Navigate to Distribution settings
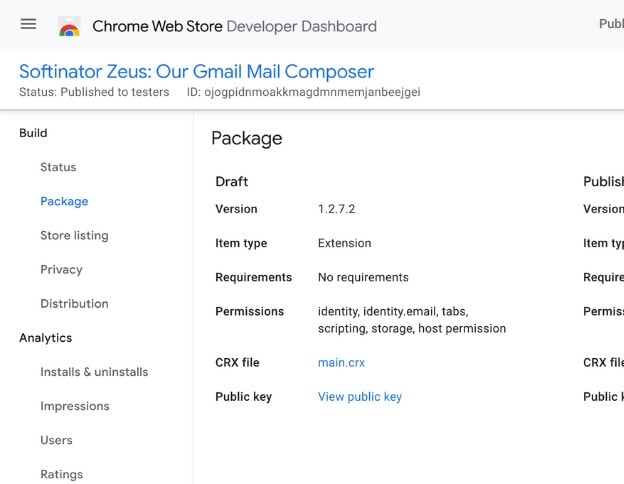This screenshot has height=484, width=624. tap(74, 304)
